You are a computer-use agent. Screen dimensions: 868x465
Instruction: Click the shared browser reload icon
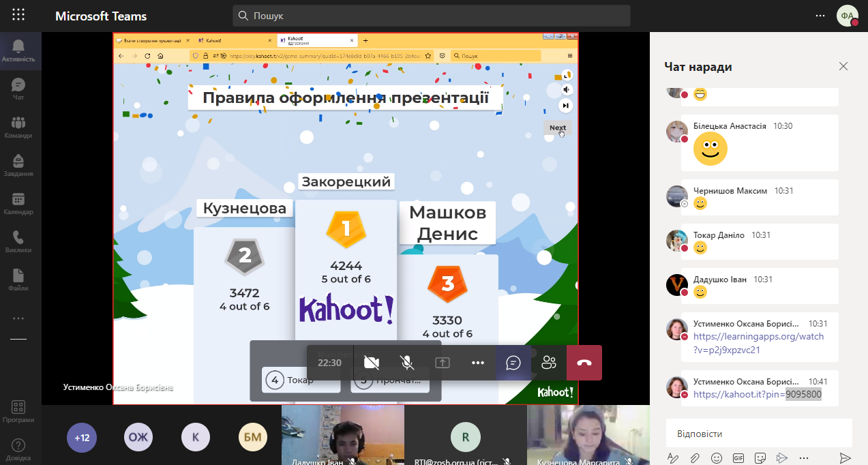tap(147, 56)
